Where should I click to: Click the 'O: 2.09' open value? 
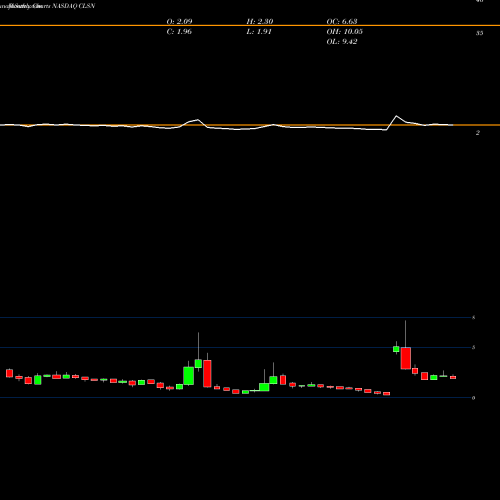click(179, 22)
